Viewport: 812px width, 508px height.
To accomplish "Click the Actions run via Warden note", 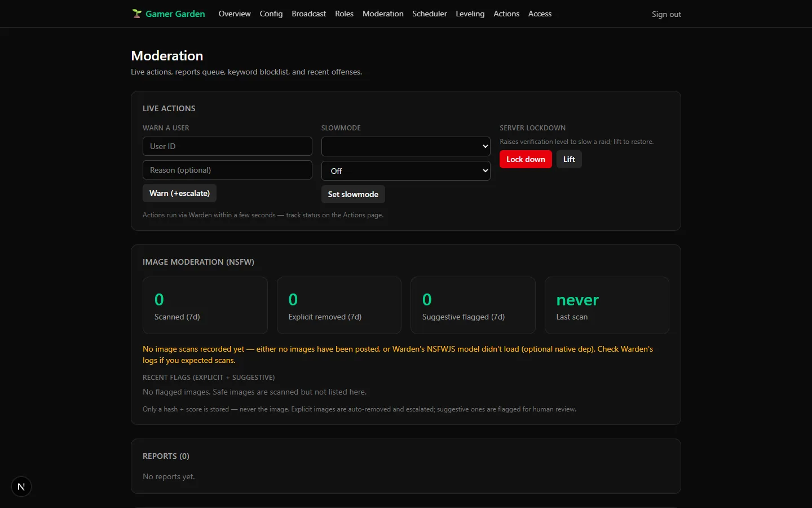I will coord(263,215).
